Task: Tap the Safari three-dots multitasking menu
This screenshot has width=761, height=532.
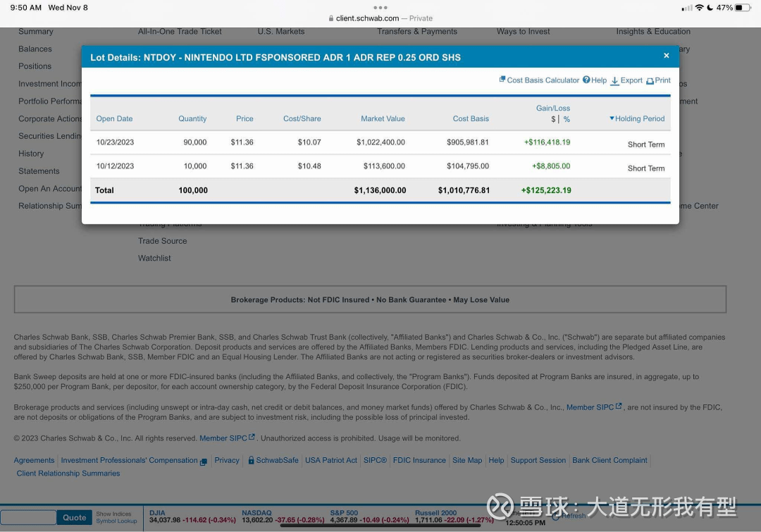Action: [x=380, y=7]
